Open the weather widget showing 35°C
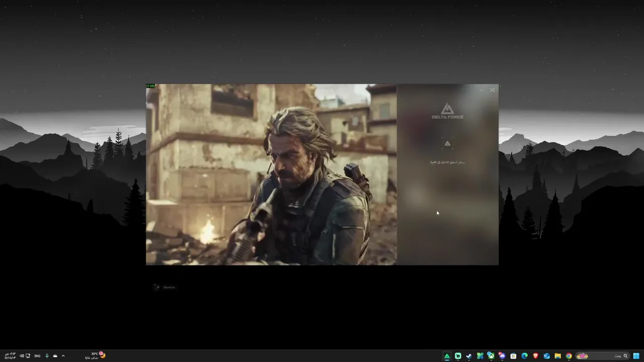 (x=96, y=356)
